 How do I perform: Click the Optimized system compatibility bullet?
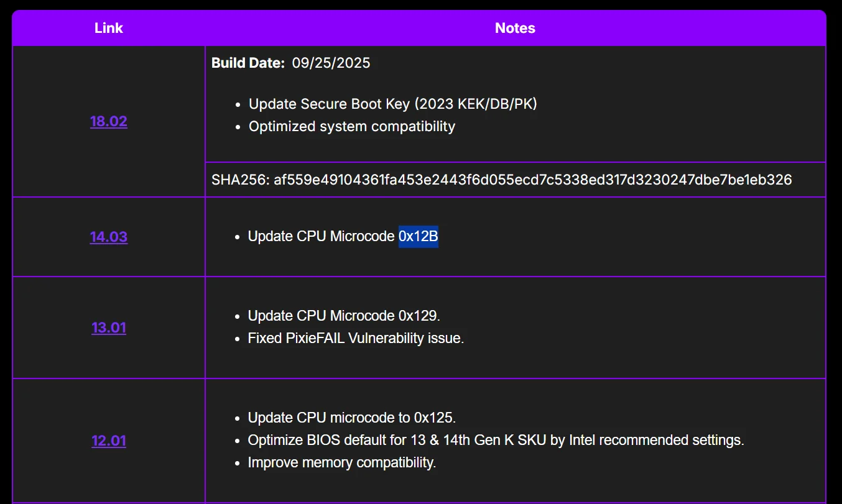pos(352,126)
